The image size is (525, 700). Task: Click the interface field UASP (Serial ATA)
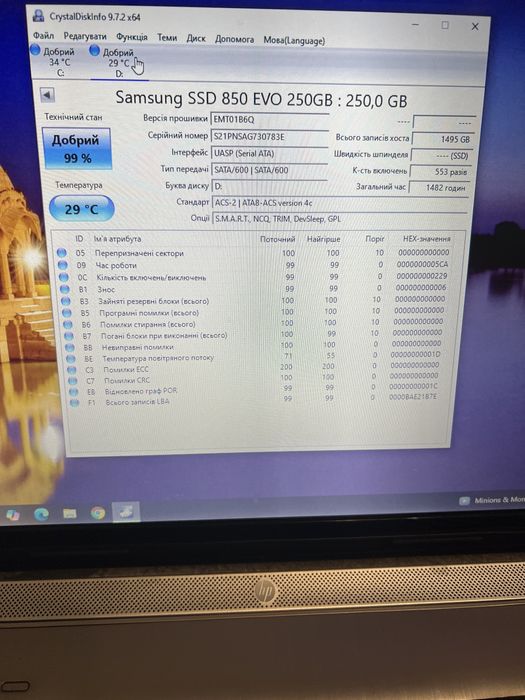(270, 153)
